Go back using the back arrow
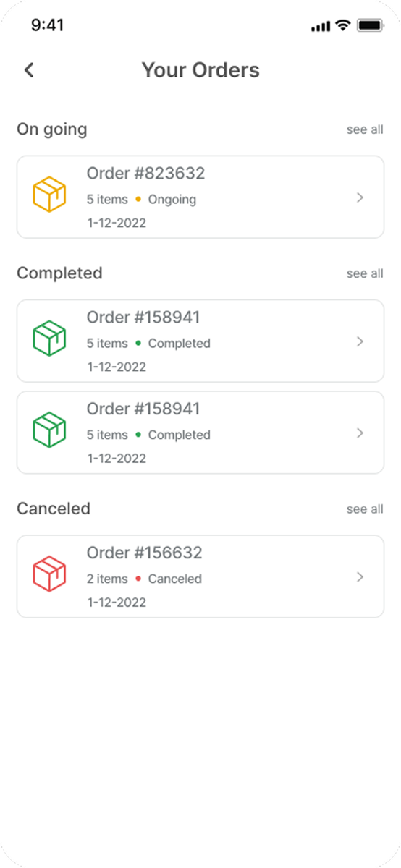Viewport: 401px width, 868px height. click(29, 70)
